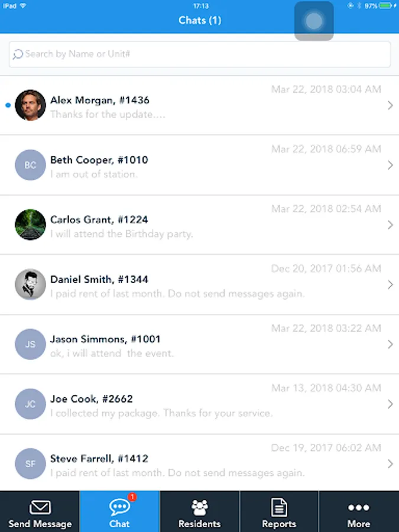This screenshot has height=532, width=399.
Task: Open Steve Farrell, #1412 conversation
Action: coord(200,463)
